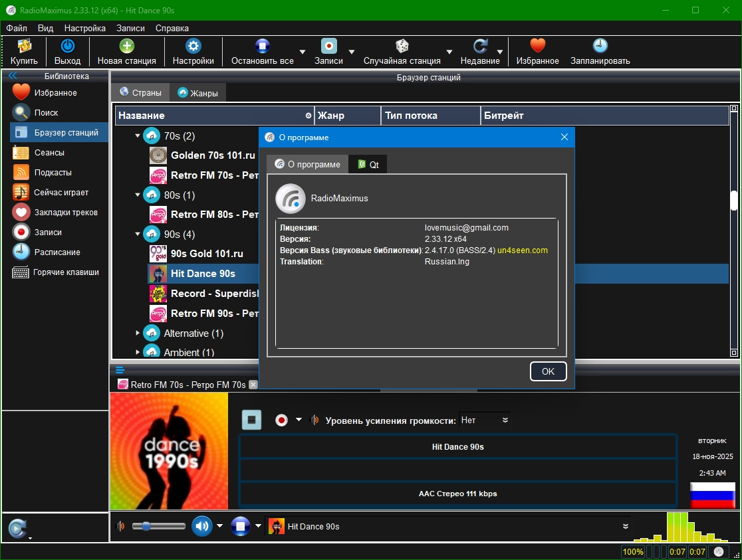Click hamburger menu icon above session tab
The height and width of the screenshot is (560, 742).
coord(120,370)
